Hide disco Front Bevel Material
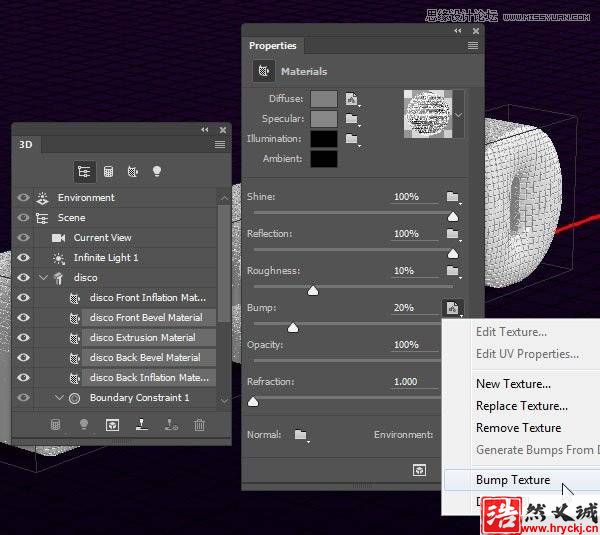Image resolution: width=600 pixels, height=535 pixels. (23, 318)
